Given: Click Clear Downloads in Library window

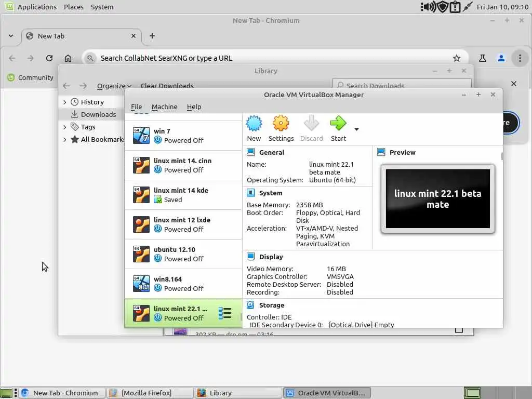Looking at the screenshot, I should tap(167, 86).
